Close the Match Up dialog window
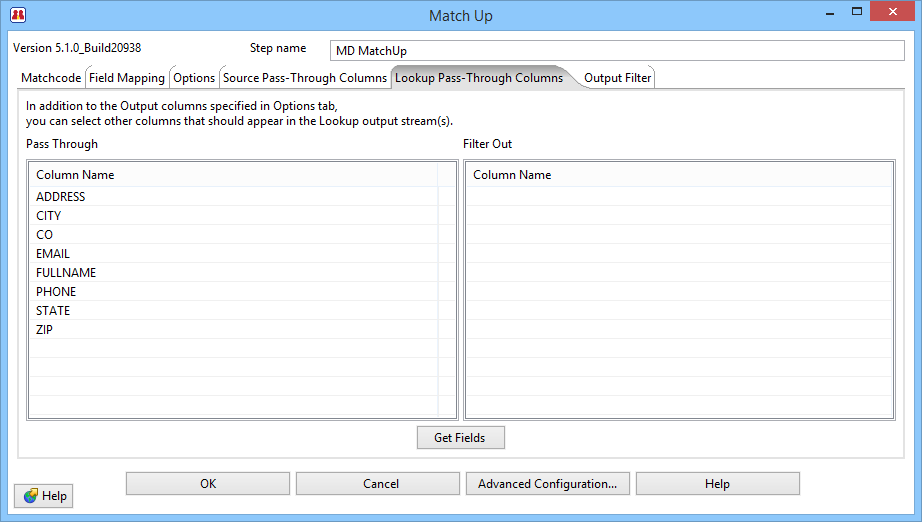Image resolution: width=922 pixels, height=522 pixels. [x=895, y=13]
